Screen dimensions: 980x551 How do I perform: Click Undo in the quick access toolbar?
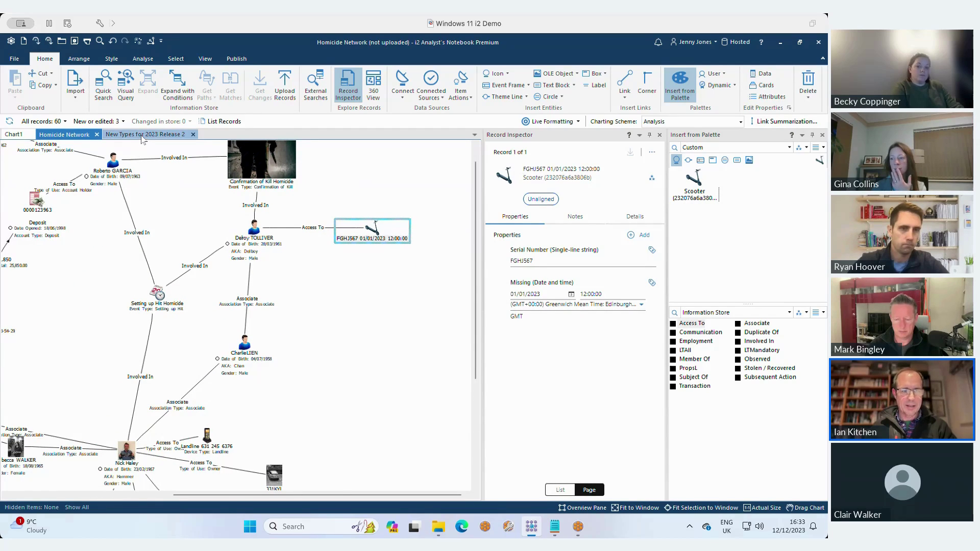coord(113,41)
